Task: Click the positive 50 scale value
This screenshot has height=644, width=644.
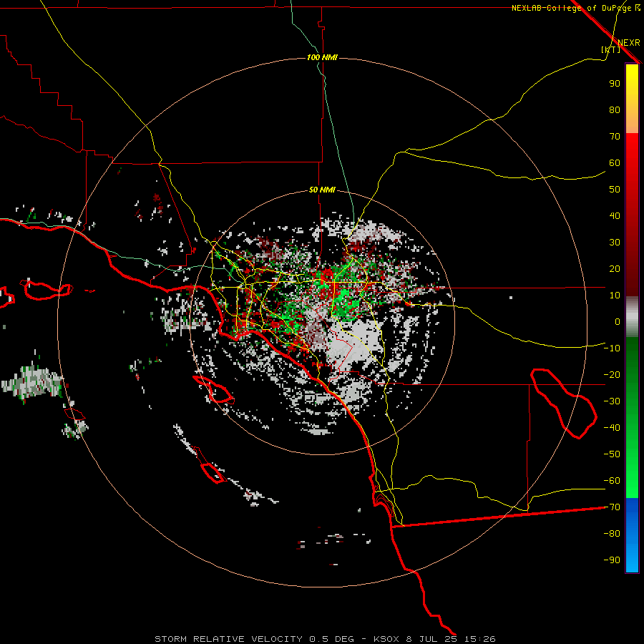Action: [x=615, y=190]
